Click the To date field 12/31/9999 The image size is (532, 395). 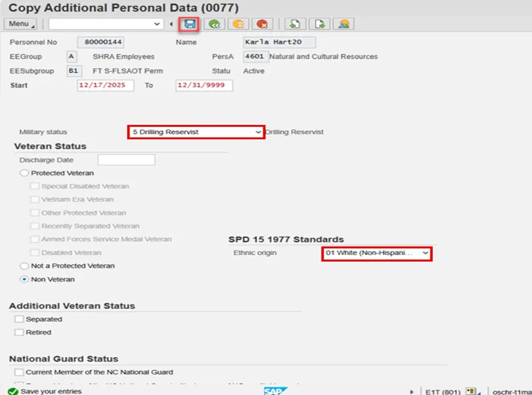coord(204,85)
